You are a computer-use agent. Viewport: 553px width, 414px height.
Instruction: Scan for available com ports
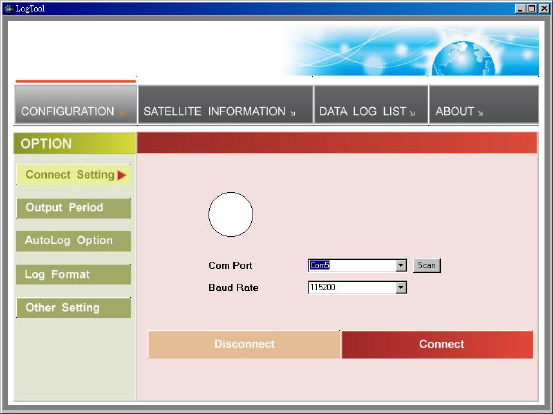click(427, 266)
